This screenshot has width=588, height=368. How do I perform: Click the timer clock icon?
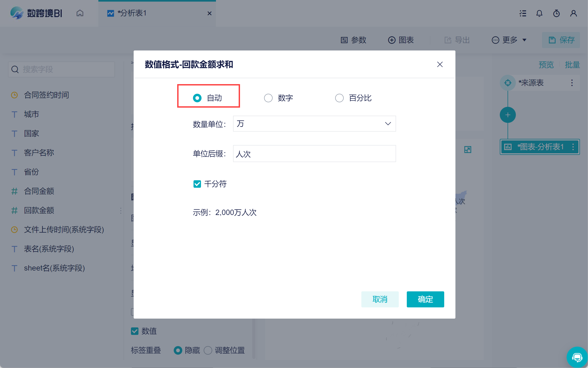coord(556,13)
